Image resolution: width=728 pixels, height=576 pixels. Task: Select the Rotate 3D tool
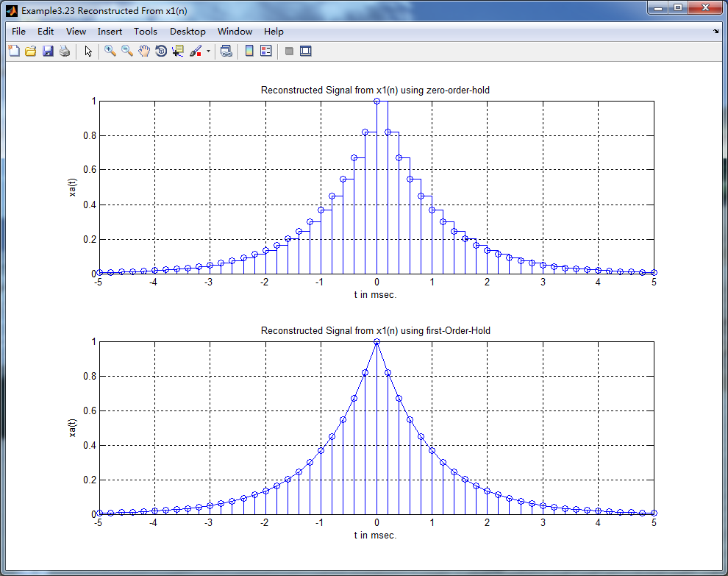coord(160,51)
